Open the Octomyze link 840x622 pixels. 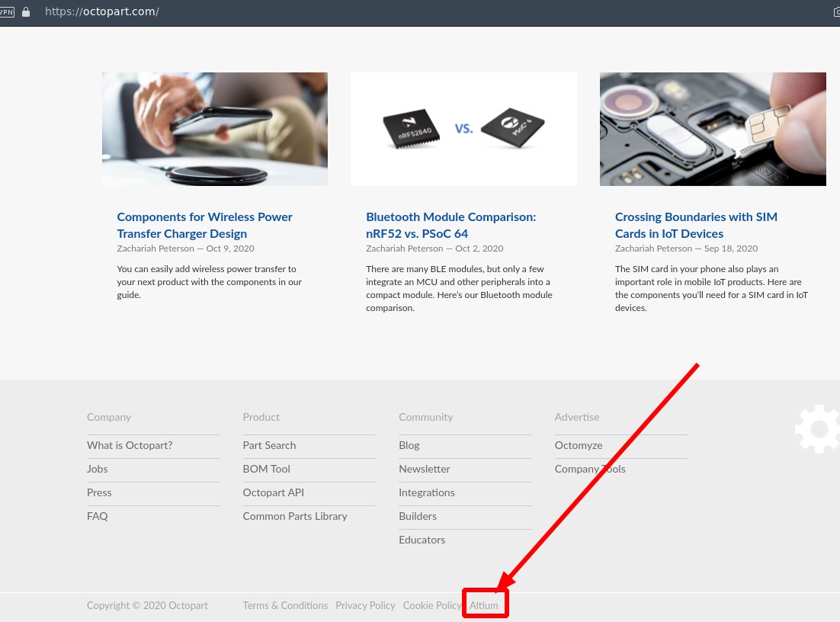[579, 445]
